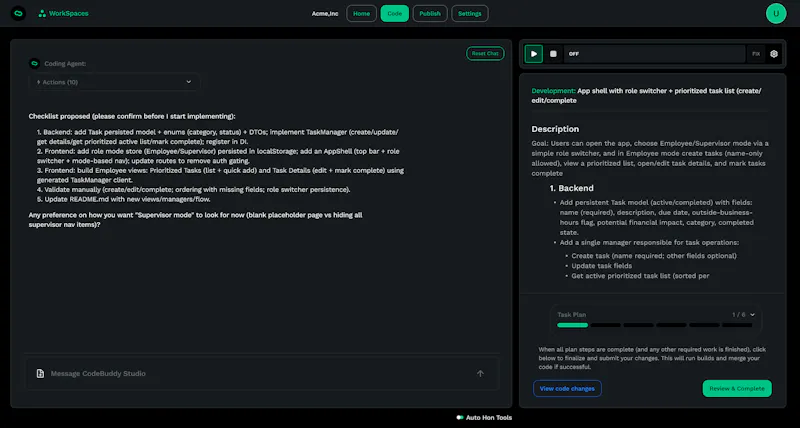Click checklist item '5. Update README.md'
800x428 pixels.
[123, 199]
